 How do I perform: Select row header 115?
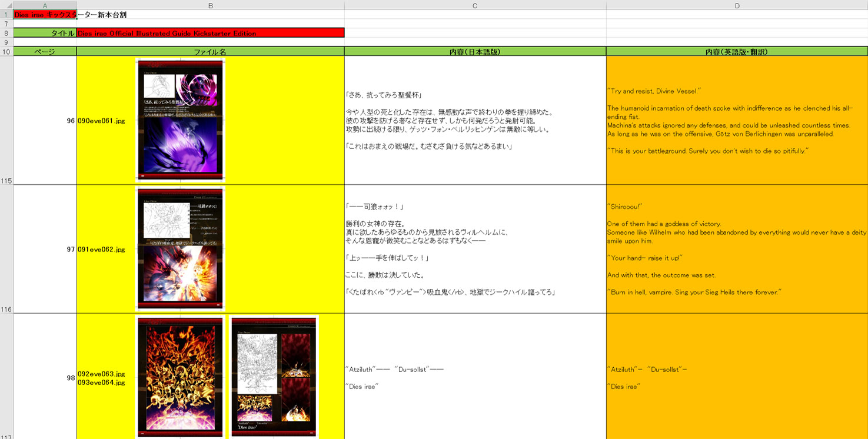pyautogui.click(x=6, y=121)
